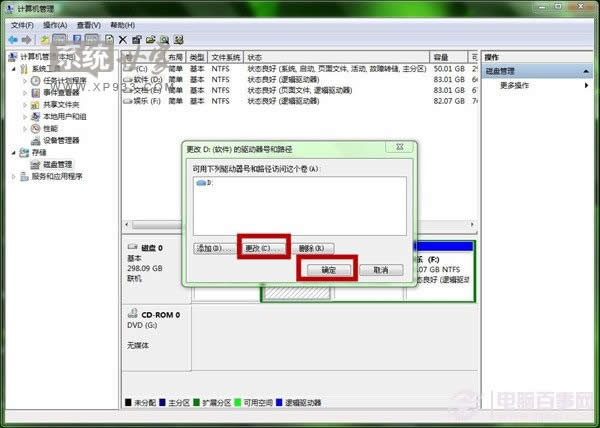Click the Add (添加) button

211,247
